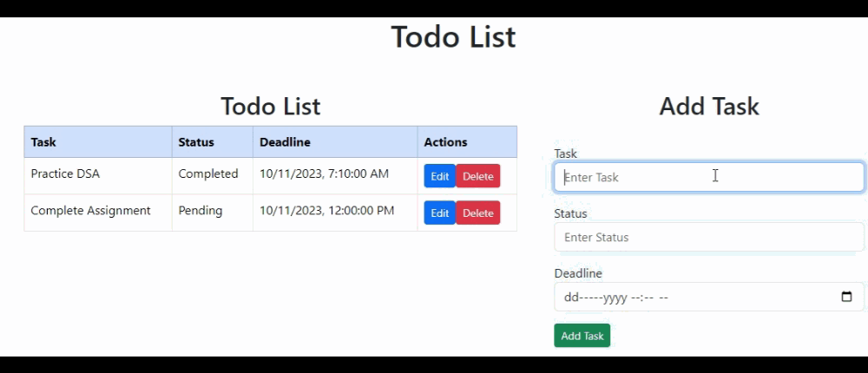The image size is (868, 373).
Task: Click the Enter Status input field
Action: click(708, 237)
